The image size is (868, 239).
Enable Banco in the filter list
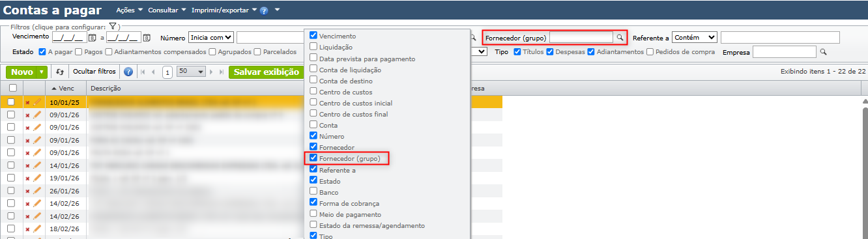click(x=313, y=191)
